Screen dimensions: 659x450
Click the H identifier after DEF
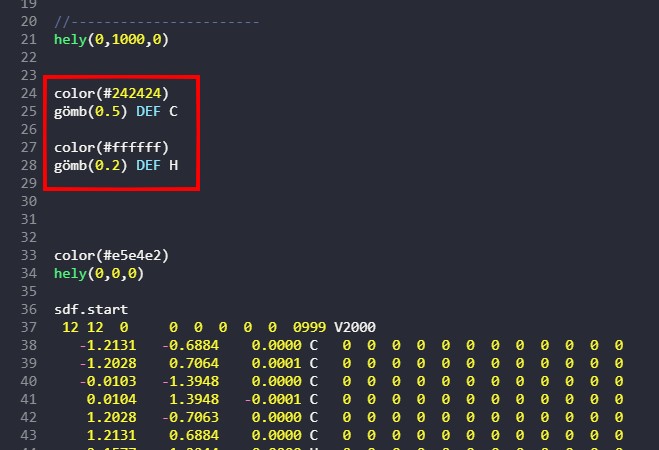tap(173, 165)
